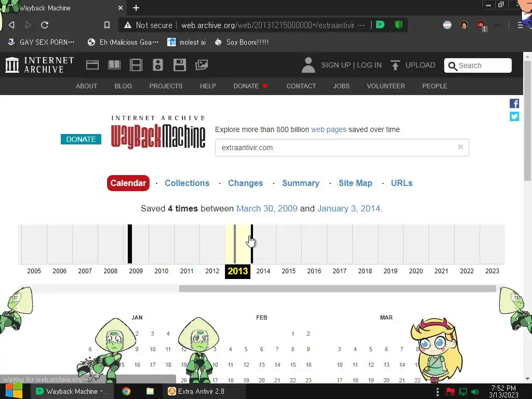Click the UPLOAD link
The height and width of the screenshot is (399, 532).
(420, 65)
